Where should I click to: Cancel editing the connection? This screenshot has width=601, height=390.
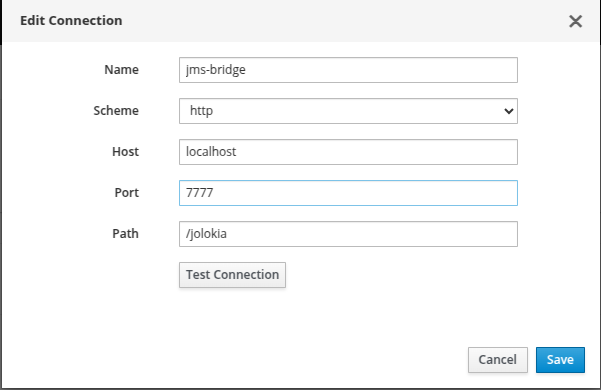click(x=498, y=360)
